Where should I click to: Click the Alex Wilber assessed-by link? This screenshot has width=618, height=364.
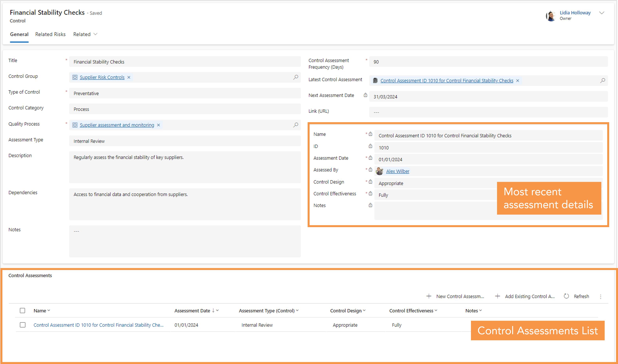pyautogui.click(x=397, y=171)
